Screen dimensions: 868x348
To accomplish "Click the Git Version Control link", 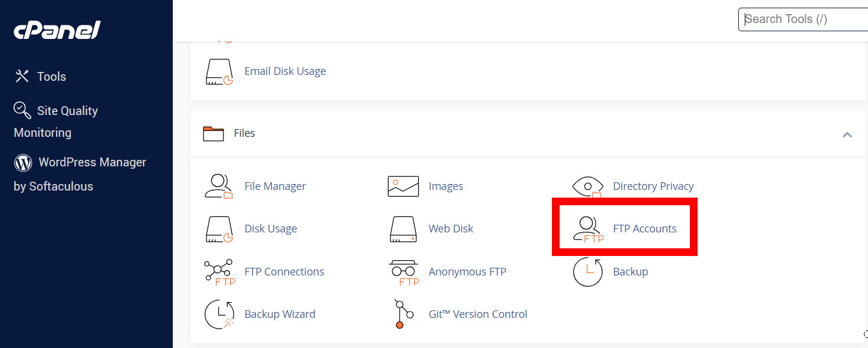I will tap(478, 314).
